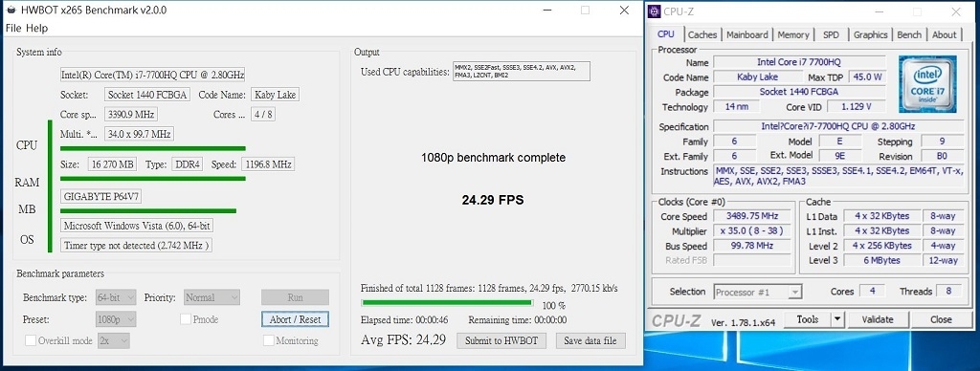Click the Socket 1440 FCBGA field in HWBOT

click(146, 95)
